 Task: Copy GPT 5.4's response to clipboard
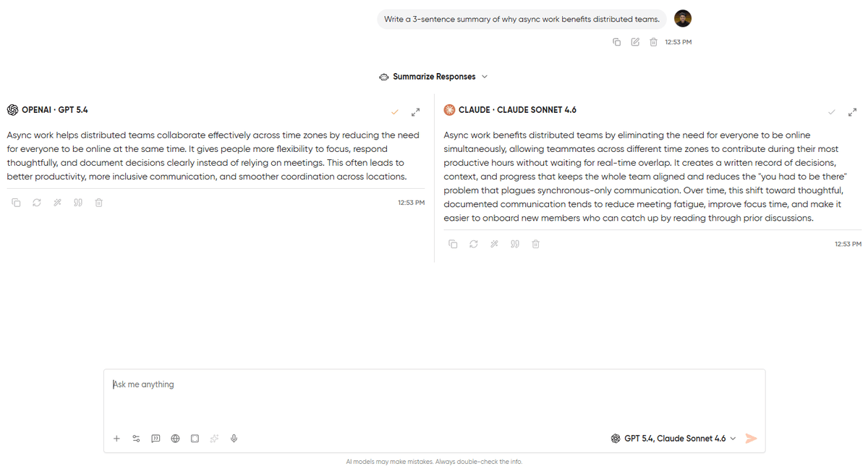point(16,203)
